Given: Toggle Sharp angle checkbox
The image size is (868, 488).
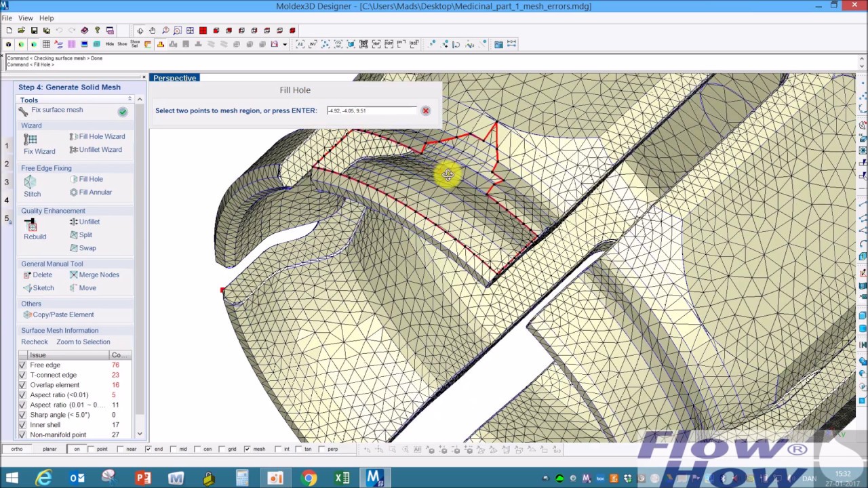Looking at the screenshot, I should [x=22, y=415].
